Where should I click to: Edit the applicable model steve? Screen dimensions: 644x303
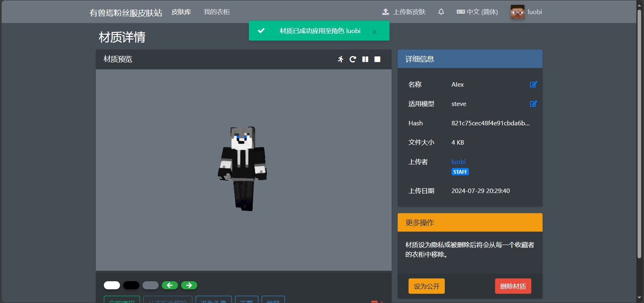click(533, 104)
